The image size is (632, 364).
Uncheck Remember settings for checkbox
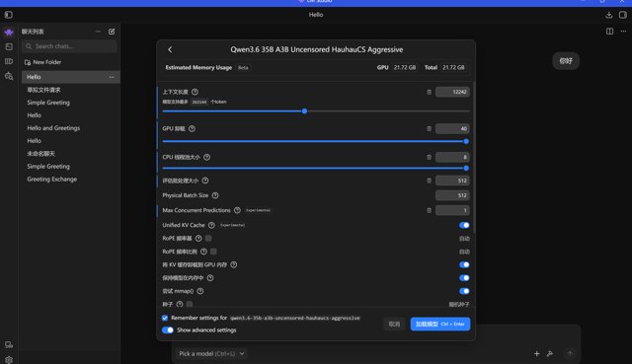coord(165,318)
